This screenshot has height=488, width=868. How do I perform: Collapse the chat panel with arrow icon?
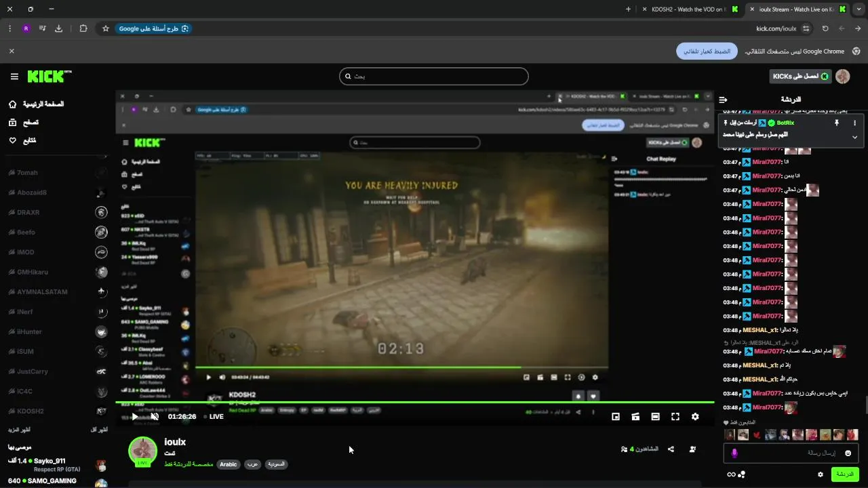tap(724, 100)
